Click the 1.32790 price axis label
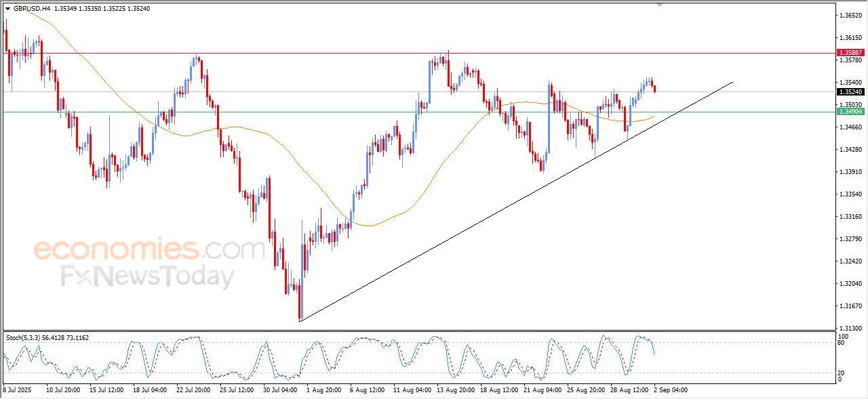 850,238
